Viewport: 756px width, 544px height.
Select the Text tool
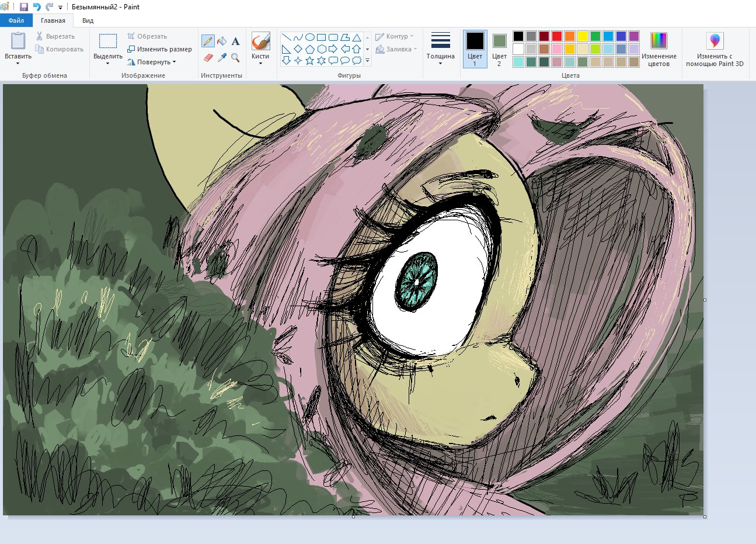coord(235,41)
